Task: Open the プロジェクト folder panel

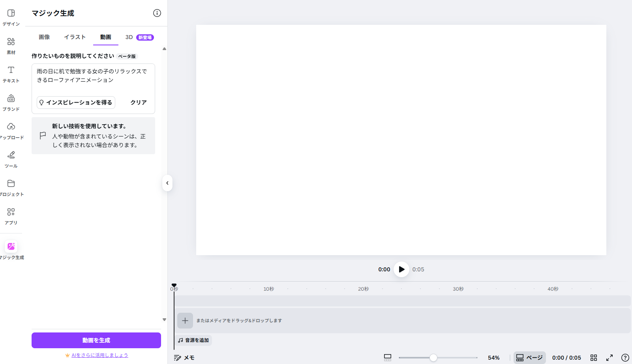Action: click(x=11, y=188)
